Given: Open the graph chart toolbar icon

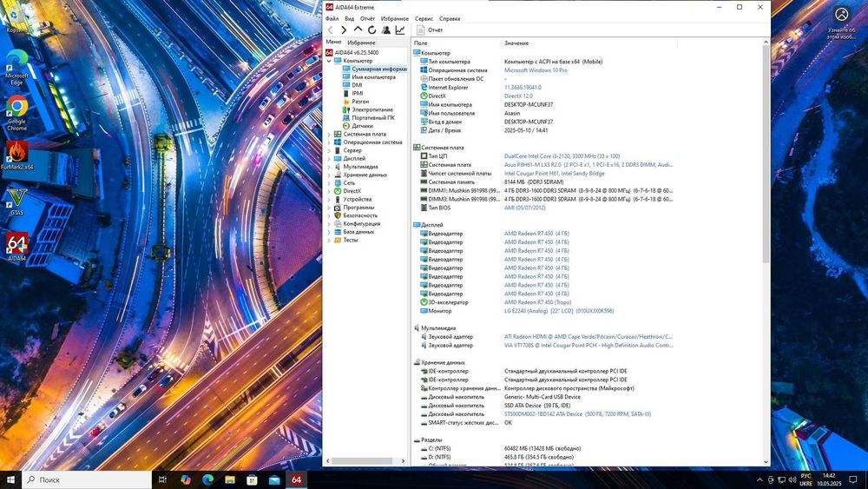Looking at the screenshot, I should [400, 30].
